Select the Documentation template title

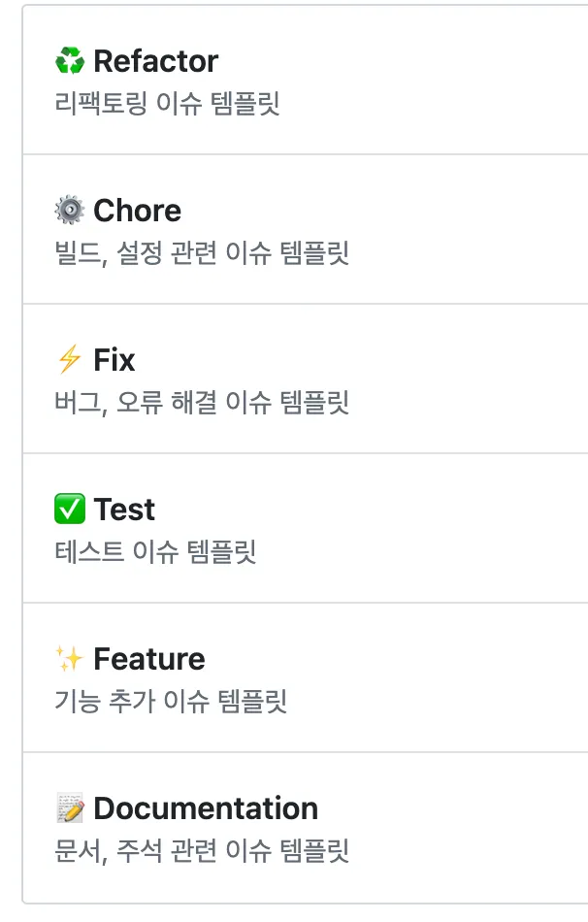206,809
